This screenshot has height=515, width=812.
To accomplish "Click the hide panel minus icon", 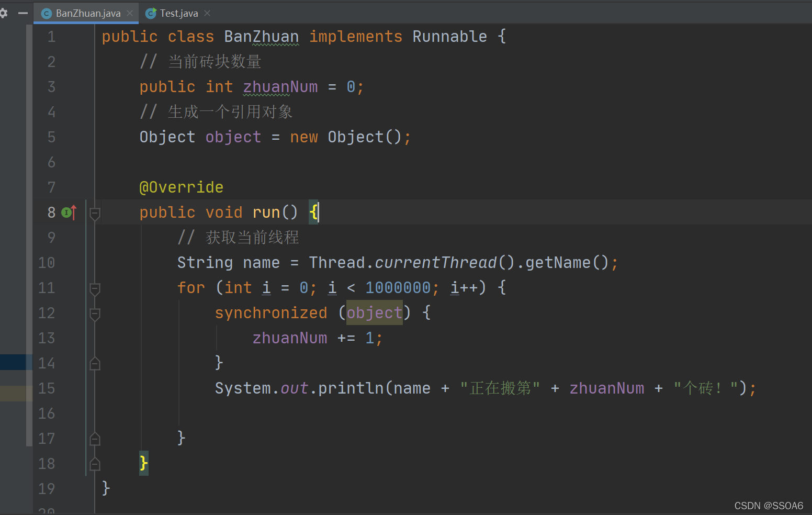I will (22, 13).
